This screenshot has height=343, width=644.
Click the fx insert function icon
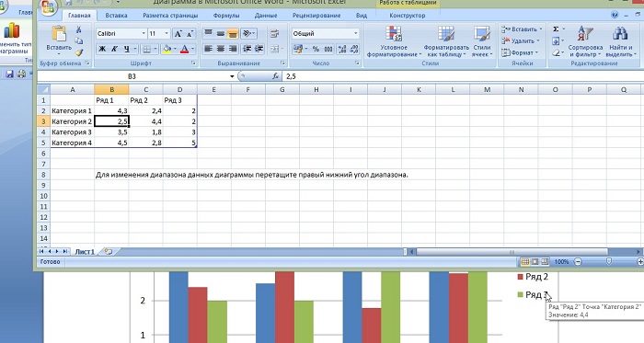pos(276,76)
